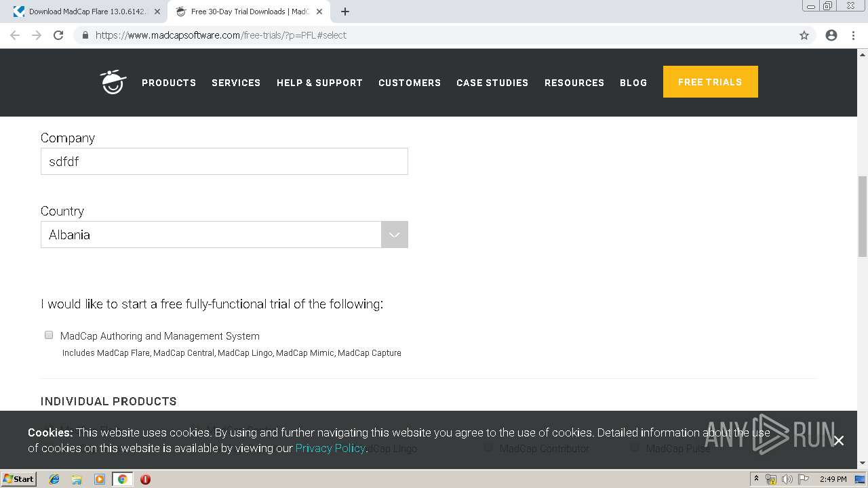Click the scrollbar up arrow
The image size is (868, 488).
point(863,54)
